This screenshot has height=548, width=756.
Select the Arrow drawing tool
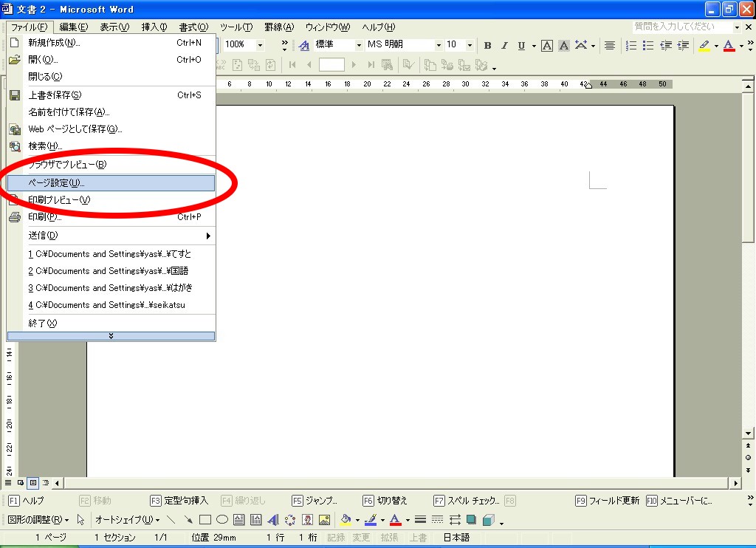[x=188, y=520]
